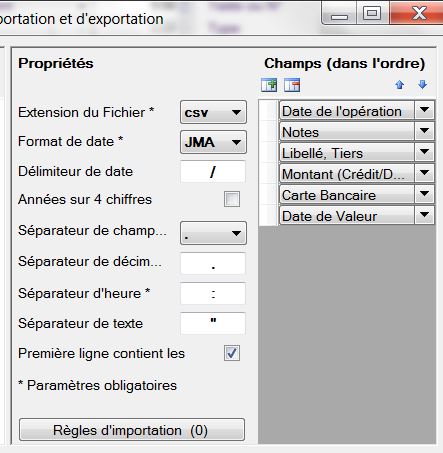The width and height of the screenshot is (443, 453).
Task: Expand the Séparateur de champ dropdown
Action: pyautogui.click(x=213, y=233)
